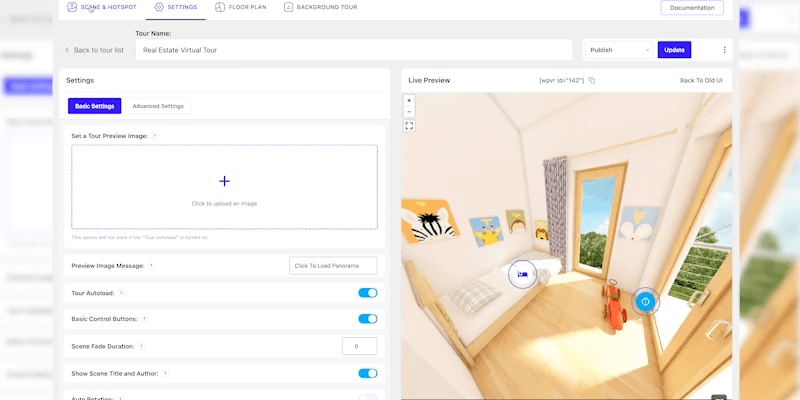Click the Settings gear icon
This screenshot has width=800, height=400.
pyautogui.click(x=159, y=7)
